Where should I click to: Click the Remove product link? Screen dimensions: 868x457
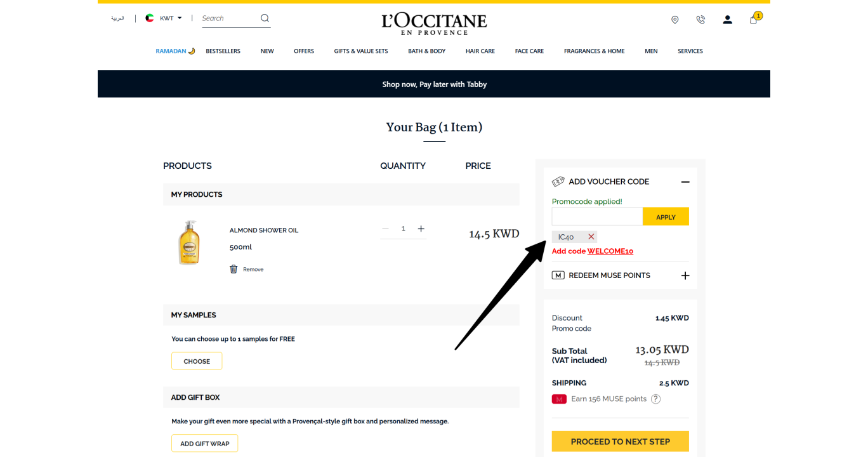click(253, 270)
